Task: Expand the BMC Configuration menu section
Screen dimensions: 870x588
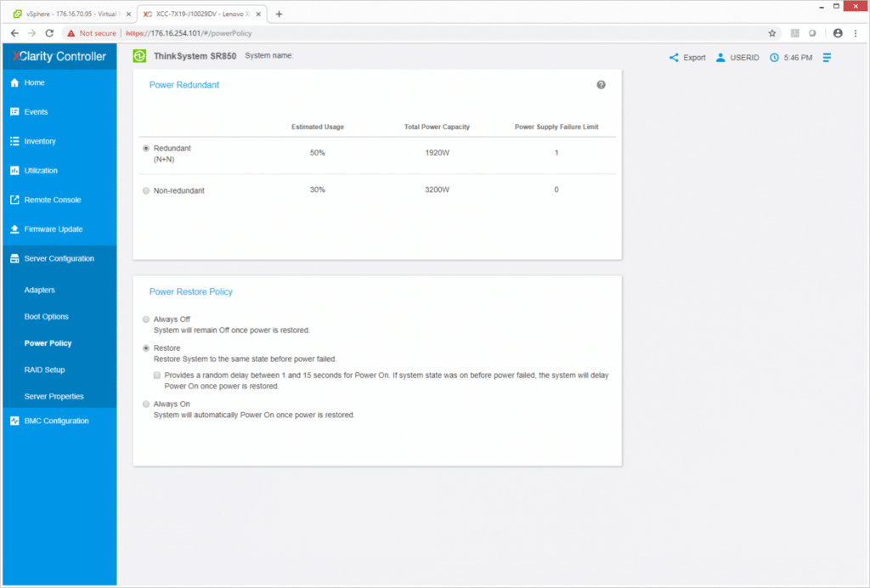Action: click(59, 421)
